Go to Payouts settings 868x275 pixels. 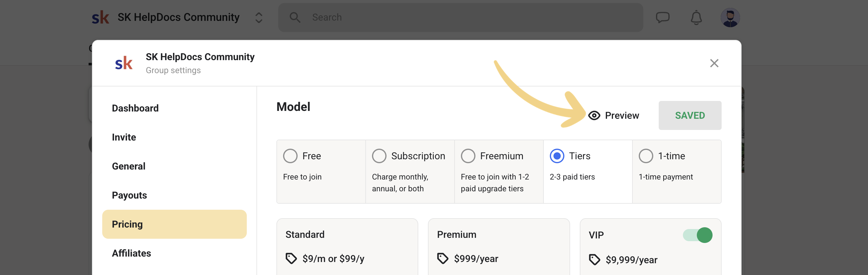point(129,195)
